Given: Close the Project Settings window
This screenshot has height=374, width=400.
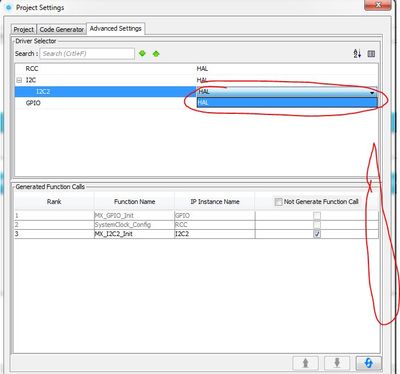Looking at the screenshot, I should [378, 5].
